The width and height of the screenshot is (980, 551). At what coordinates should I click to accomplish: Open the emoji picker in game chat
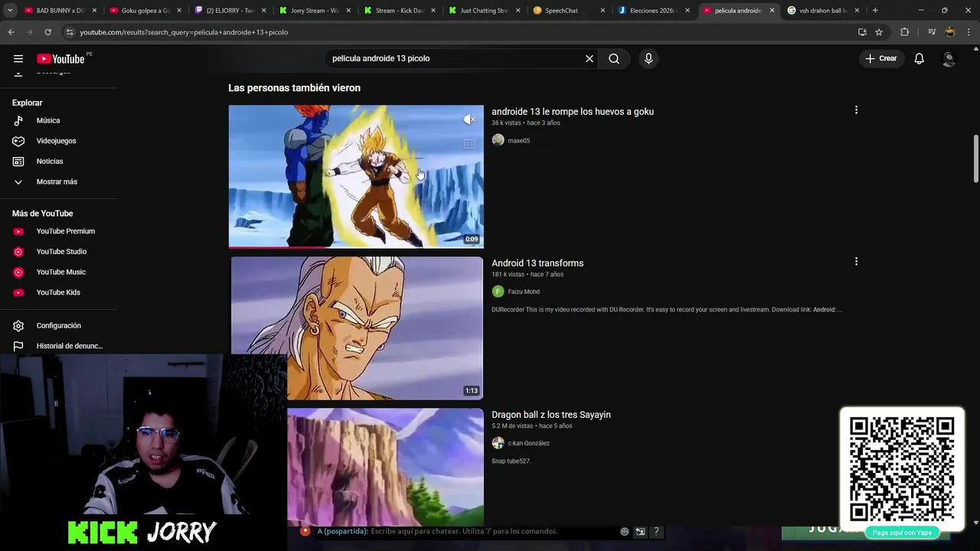[x=625, y=531]
